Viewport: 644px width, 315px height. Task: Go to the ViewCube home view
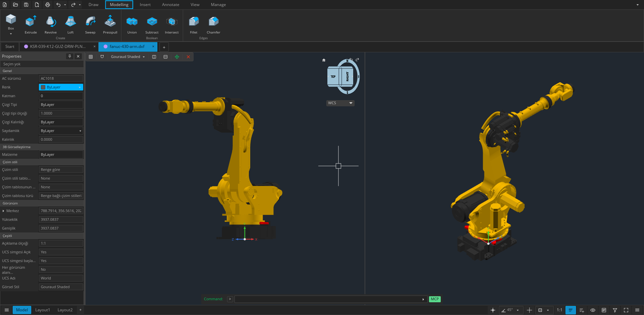pos(324,60)
